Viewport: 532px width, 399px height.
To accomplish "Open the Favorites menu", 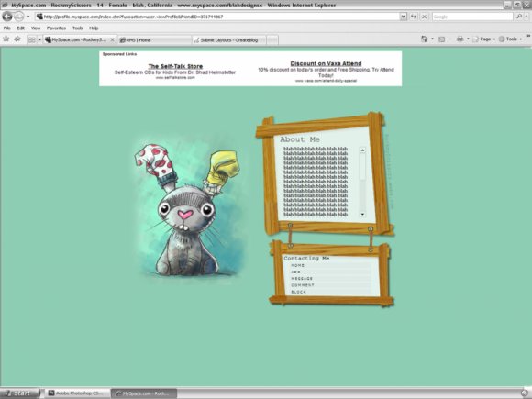I will pyautogui.click(x=56, y=28).
